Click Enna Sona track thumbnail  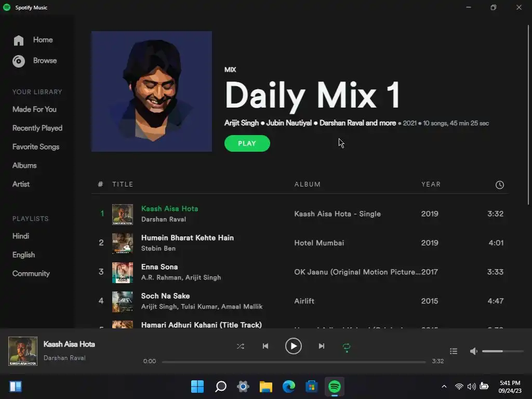[x=123, y=272]
